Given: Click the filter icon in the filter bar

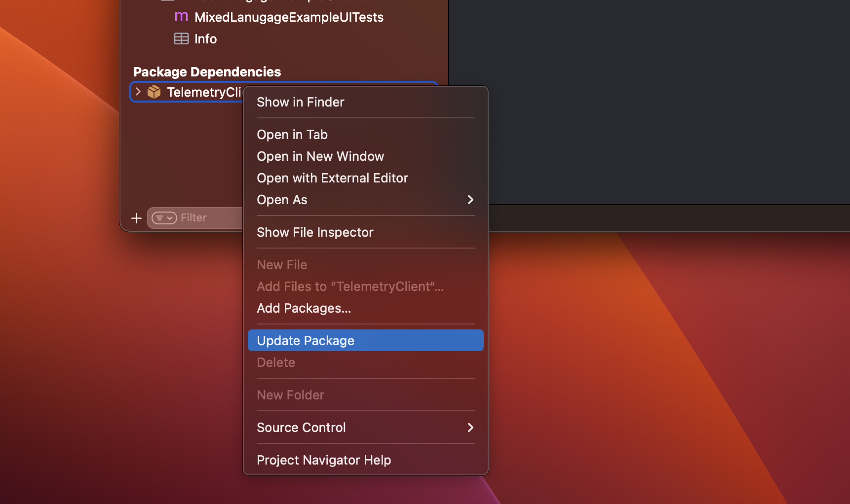Looking at the screenshot, I should coord(159,217).
